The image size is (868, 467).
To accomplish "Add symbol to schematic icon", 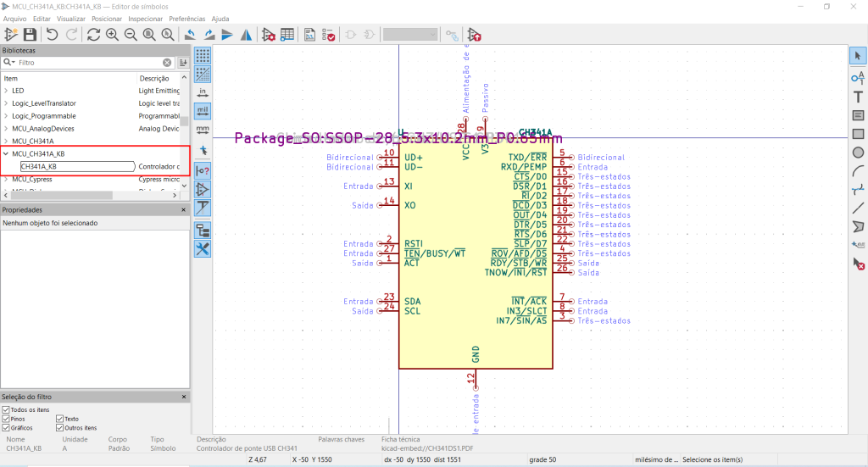I will pyautogui.click(x=474, y=35).
